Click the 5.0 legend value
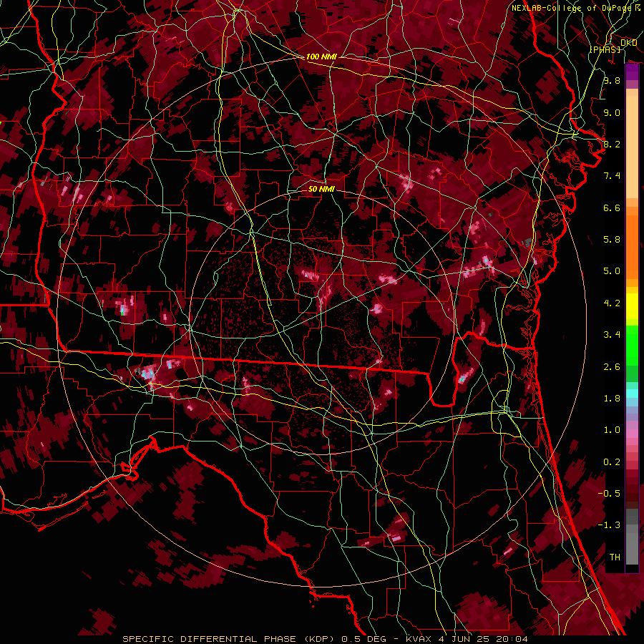Image resolution: width=644 pixels, height=644 pixels. point(612,271)
